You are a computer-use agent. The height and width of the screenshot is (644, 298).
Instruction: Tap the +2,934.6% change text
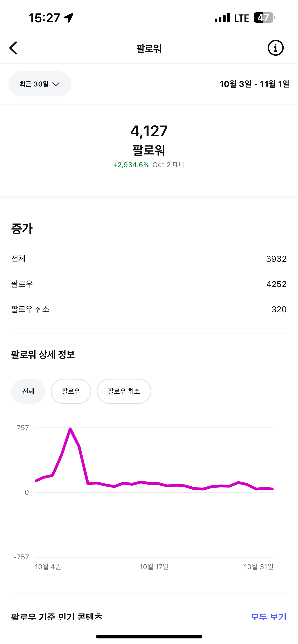(131, 165)
